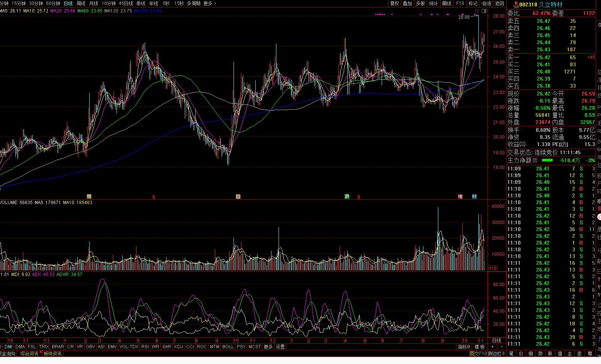This screenshot has width=601, height=364.
Task: Click the § marker right of 跌
Action: (x=359, y=197)
